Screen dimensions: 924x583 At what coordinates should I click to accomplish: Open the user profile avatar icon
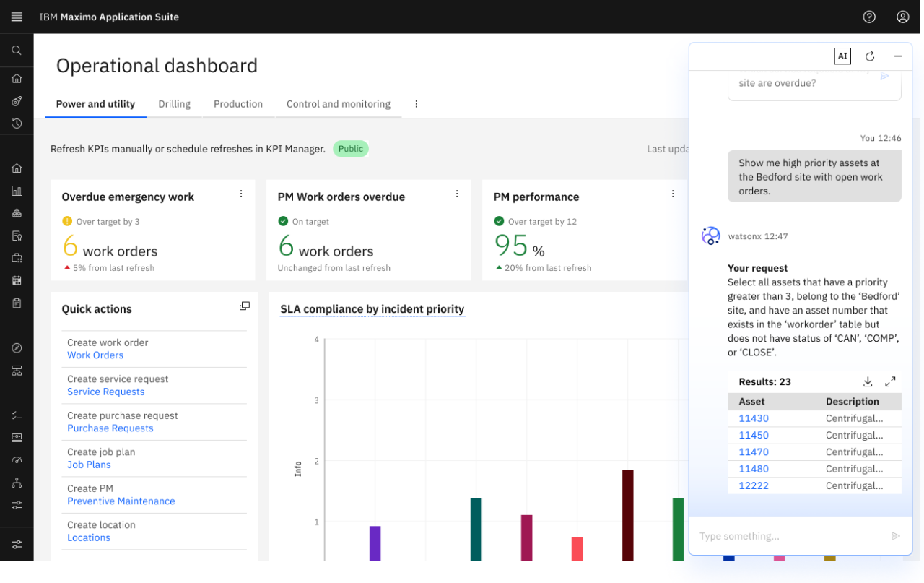click(903, 17)
